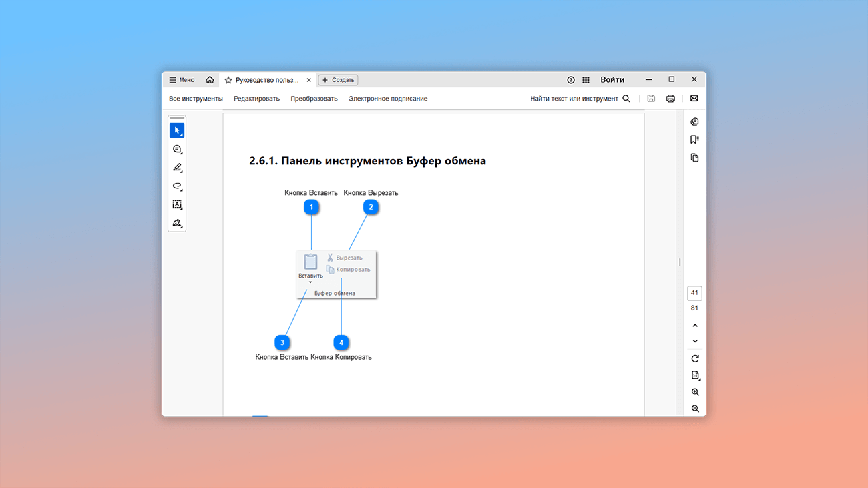Screen dimensions: 868x488
Task: Open the bookmarks panel icon
Action: (x=694, y=140)
